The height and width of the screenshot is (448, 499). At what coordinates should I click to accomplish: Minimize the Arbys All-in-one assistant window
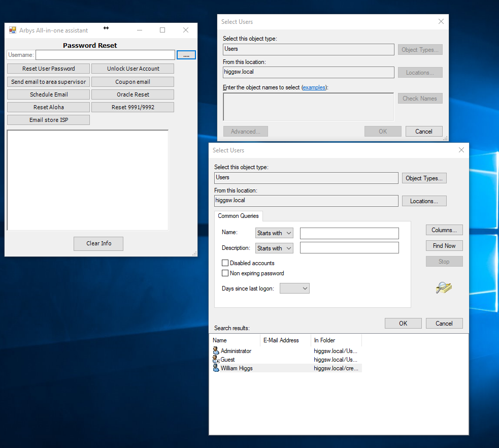click(140, 30)
